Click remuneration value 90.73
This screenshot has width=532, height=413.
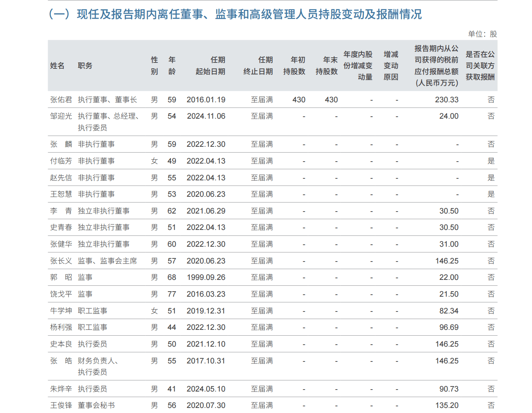click(449, 389)
